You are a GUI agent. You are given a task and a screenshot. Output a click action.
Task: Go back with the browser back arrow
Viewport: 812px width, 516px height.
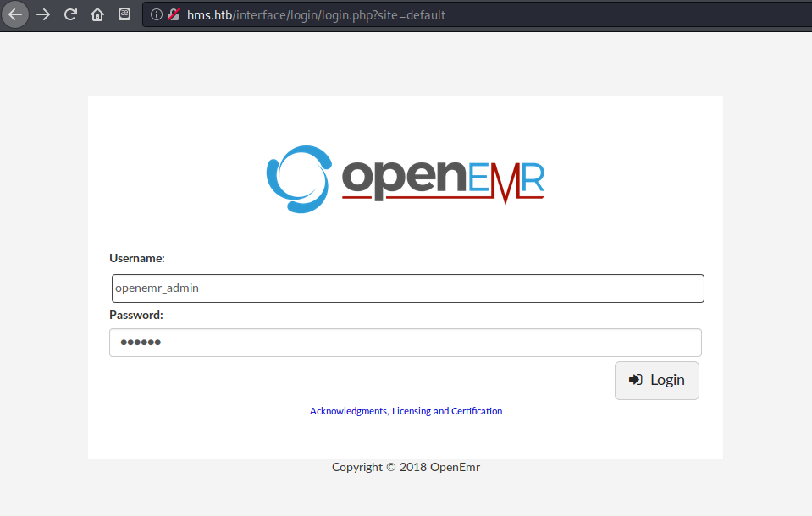pos(15,14)
